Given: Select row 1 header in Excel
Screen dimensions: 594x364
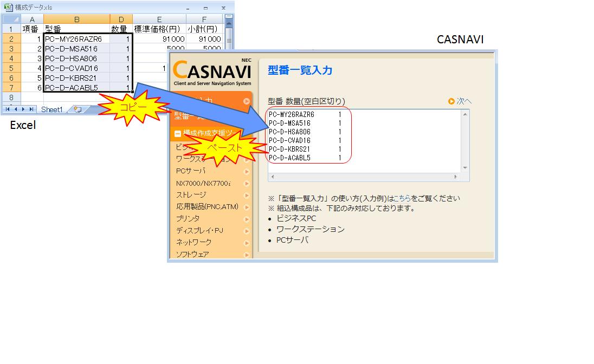Looking at the screenshot, I should pyautogui.click(x=11, y=29).
